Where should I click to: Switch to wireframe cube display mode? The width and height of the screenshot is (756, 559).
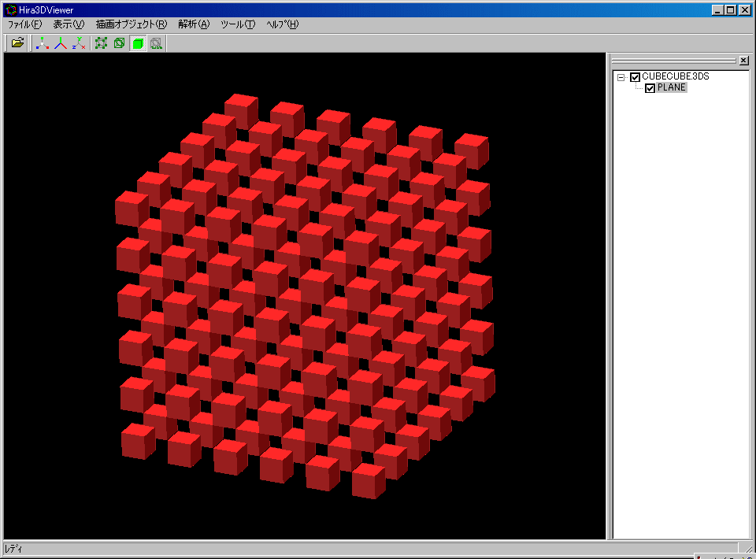pyautogui.click(x=119, y=43)
